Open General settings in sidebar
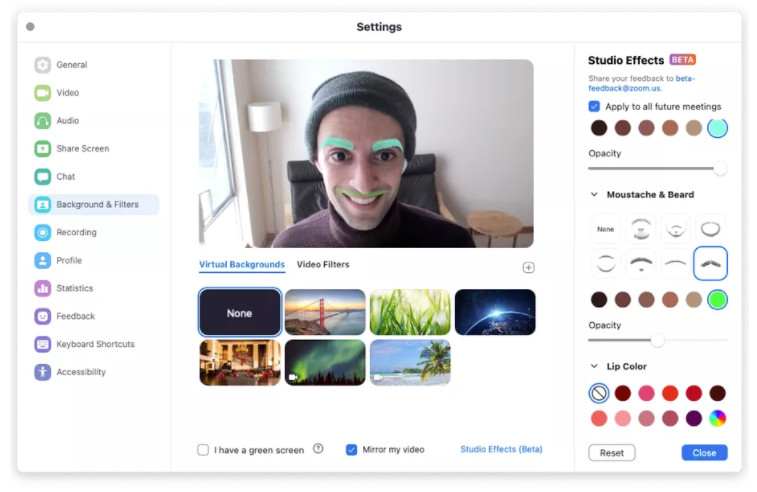This screenshot has width=757, height=492. [71, 65]
